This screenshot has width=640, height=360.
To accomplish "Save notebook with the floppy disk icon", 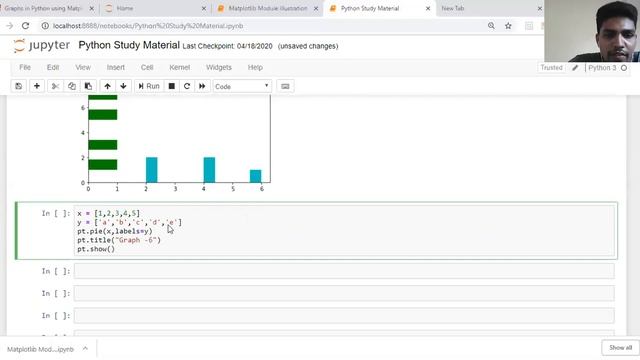I will click(19, 86).
